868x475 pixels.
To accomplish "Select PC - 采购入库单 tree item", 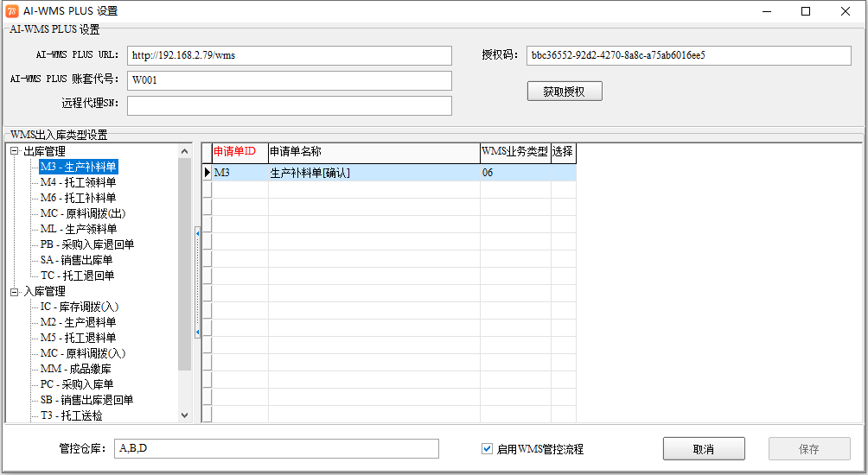I will 77,383.
